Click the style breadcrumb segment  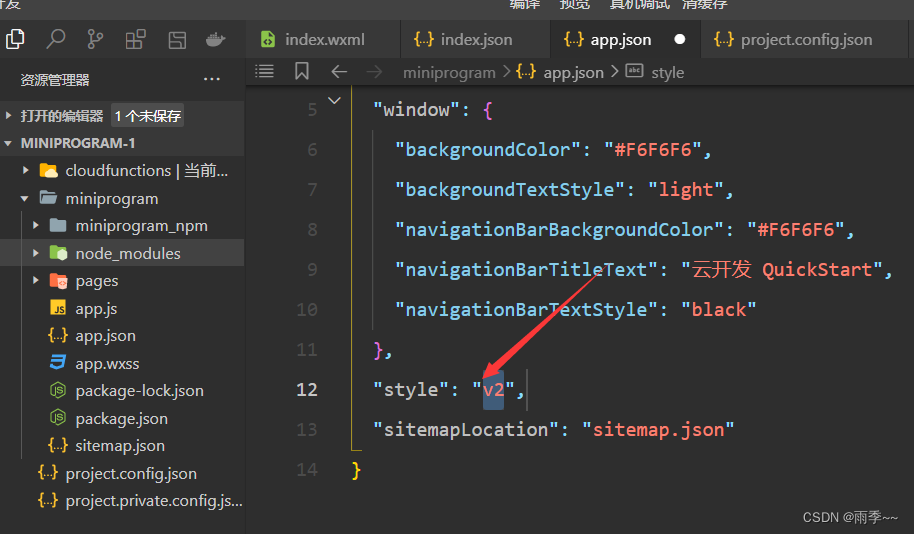[667, 72]
